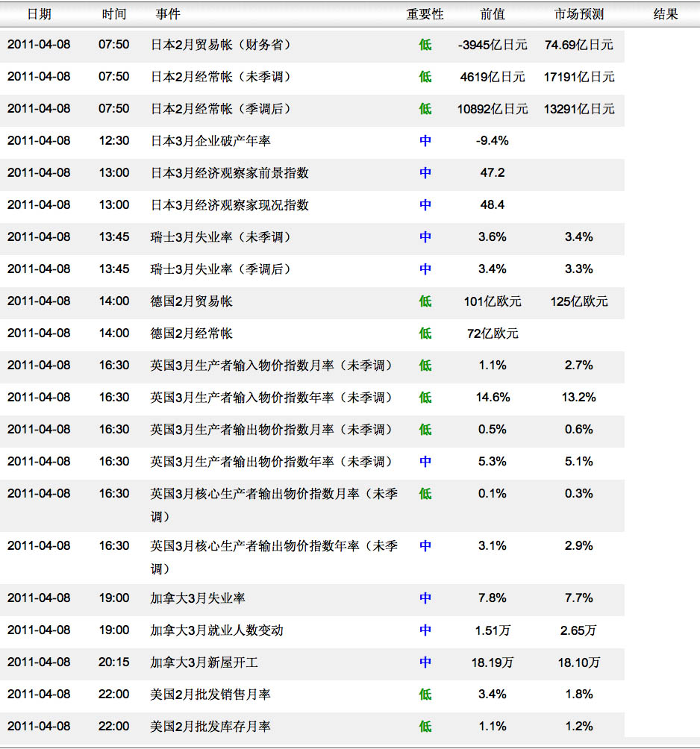Click forecast value 7.7%
The image size is (700, 749).
(578, 598)
